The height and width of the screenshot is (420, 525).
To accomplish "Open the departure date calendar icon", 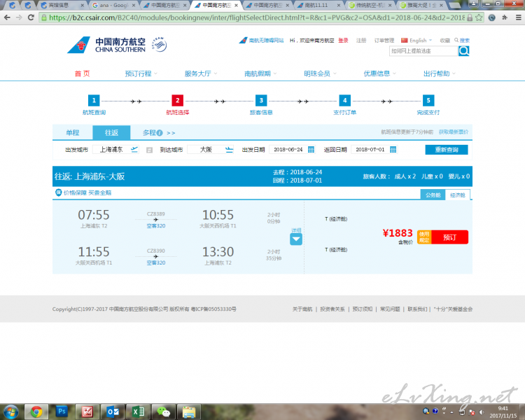I will coord(311,149).
